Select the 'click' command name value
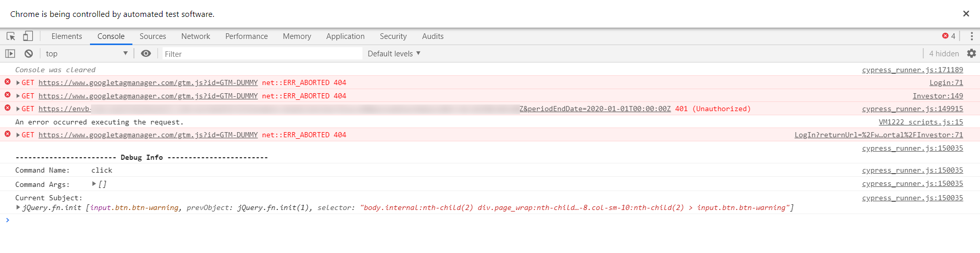The width and height of the screenshot is (980, 253). click(102, 171)
